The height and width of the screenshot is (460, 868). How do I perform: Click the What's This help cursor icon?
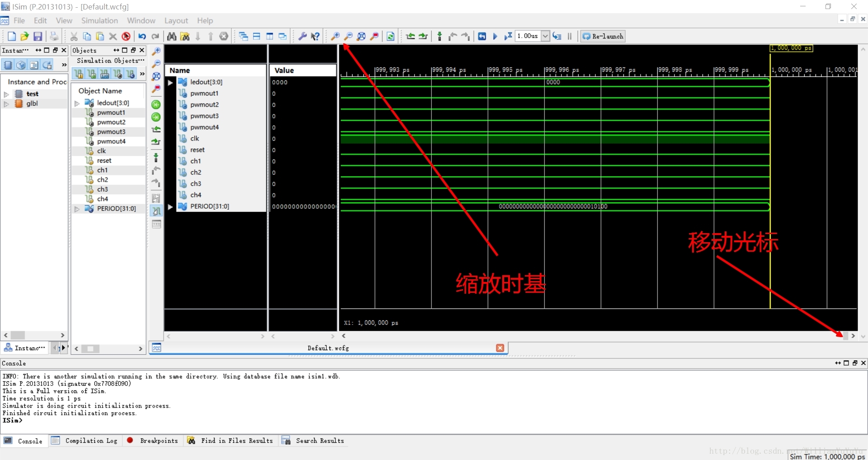tap(315, 36)
